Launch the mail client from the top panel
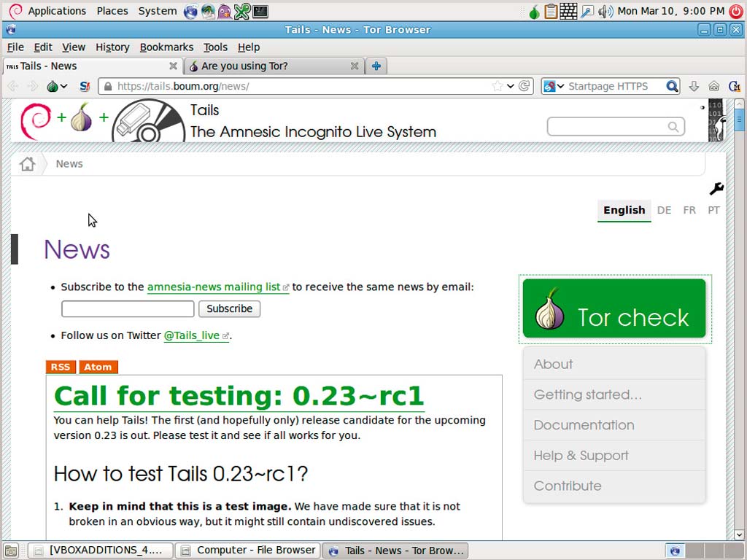The image size is (747, 560). coord(208,11)
